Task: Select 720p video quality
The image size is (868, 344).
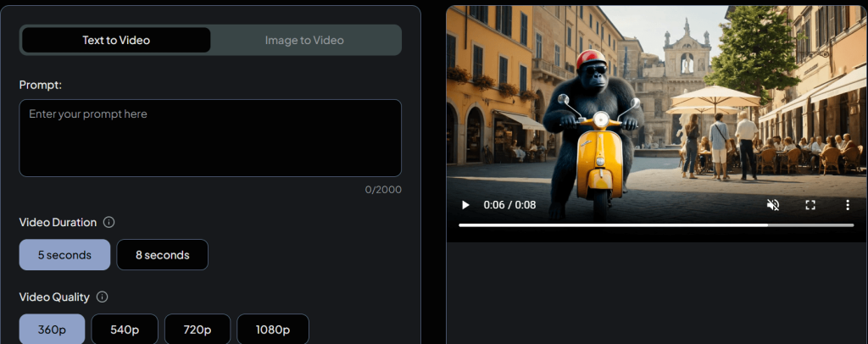Action: point(197,329)
